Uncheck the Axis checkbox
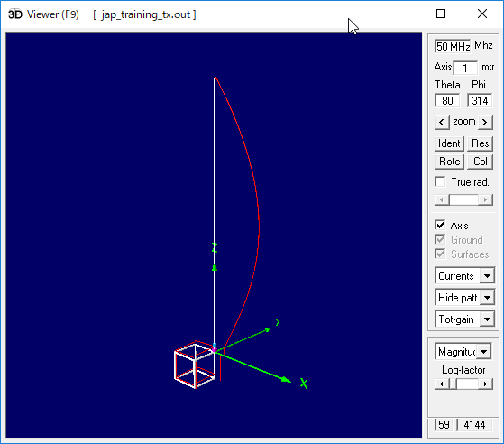Image resolution: width=504 pixels, height=444 pixels. (x=440, y=225)
